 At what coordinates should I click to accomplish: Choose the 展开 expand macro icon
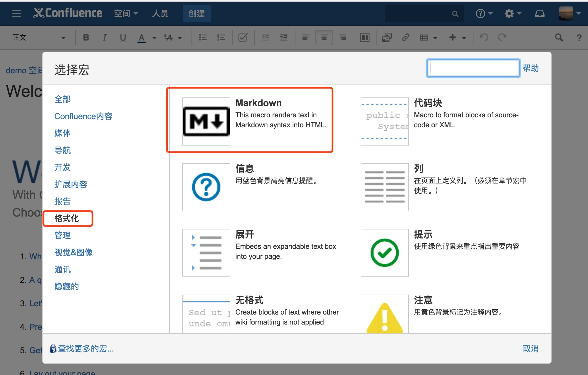pos(206,253)
